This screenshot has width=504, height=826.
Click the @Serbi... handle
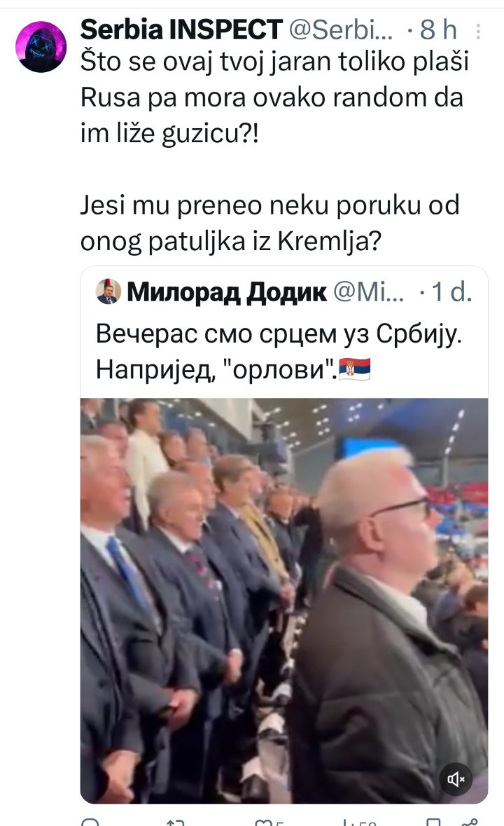(x=341, y=30)
